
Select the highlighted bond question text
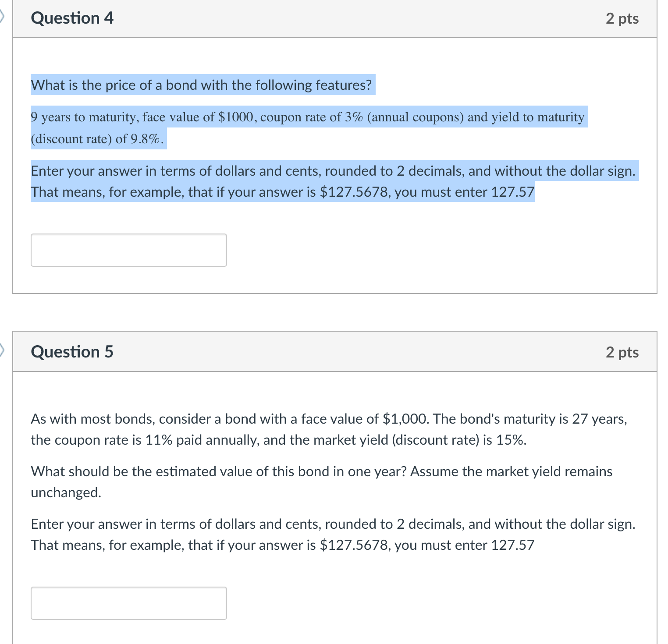pyautogui.click(x=201, y=85)
